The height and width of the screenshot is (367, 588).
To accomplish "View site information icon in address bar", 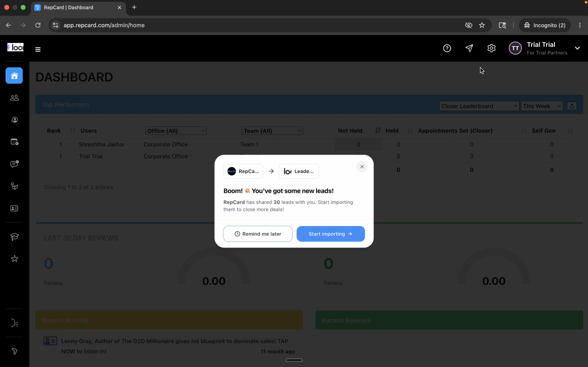I will click(x=56, y=25).
